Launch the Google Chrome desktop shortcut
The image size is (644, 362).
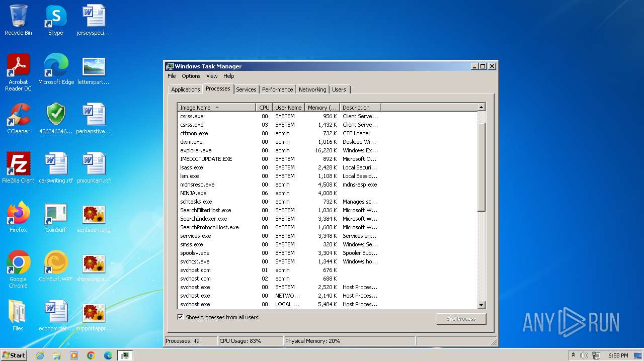point(18,269)
